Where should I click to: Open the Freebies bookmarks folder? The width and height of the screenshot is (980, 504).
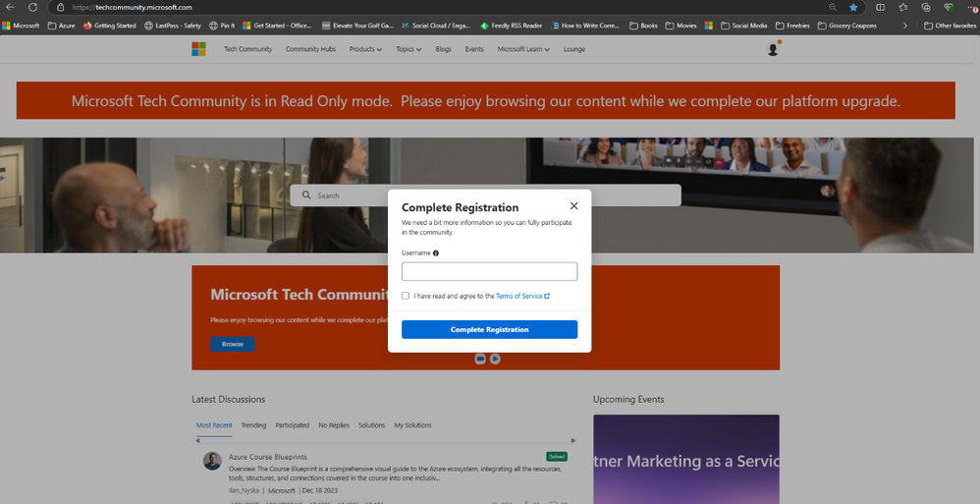pyautogui.click(x=792, y=26)
